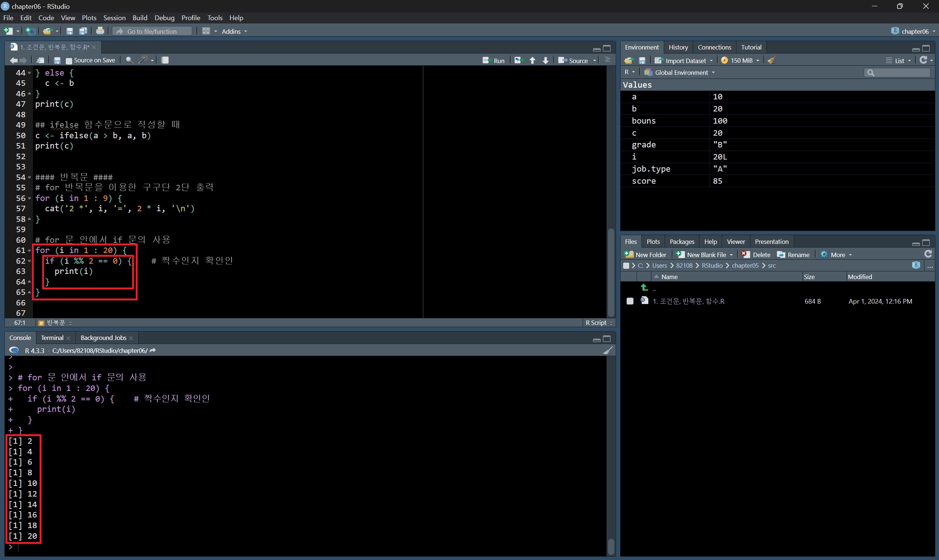The height and width of the screenshot is (560, 939).
Task: Click the compile report notebook icon
Action: click(165, 60)
